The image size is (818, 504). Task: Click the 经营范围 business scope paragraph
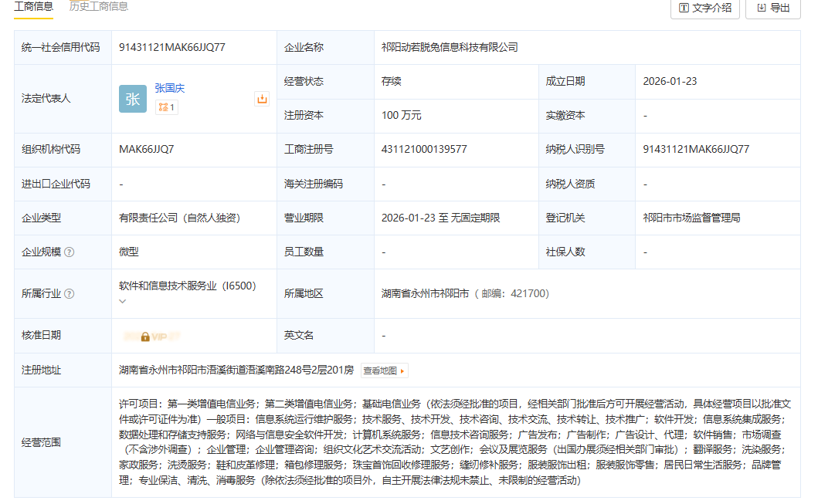pyautogui.click(x=455, y=442)
